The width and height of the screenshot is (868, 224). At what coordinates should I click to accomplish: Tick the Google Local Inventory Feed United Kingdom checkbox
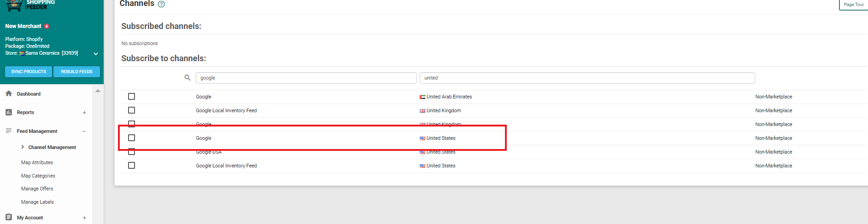pyautogui.click(x=131, y=110)
